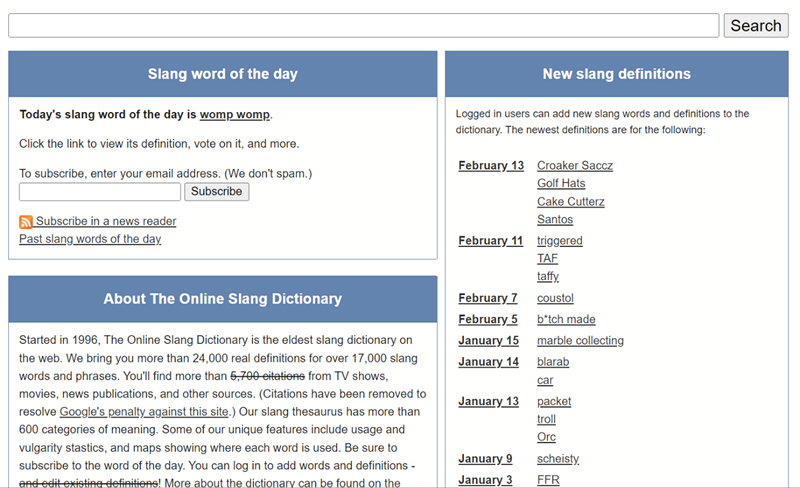Open the Golf Hats slang entry
The width and height of the screenshot is (800, 488).
(561, 184)
